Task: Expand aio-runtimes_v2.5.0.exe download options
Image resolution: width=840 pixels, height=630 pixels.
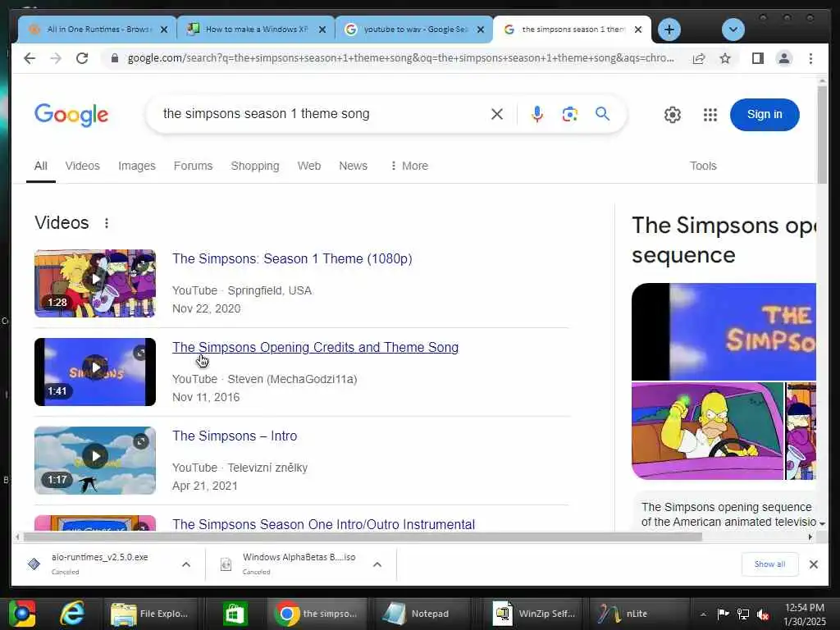Action: [x=186, y=564]
